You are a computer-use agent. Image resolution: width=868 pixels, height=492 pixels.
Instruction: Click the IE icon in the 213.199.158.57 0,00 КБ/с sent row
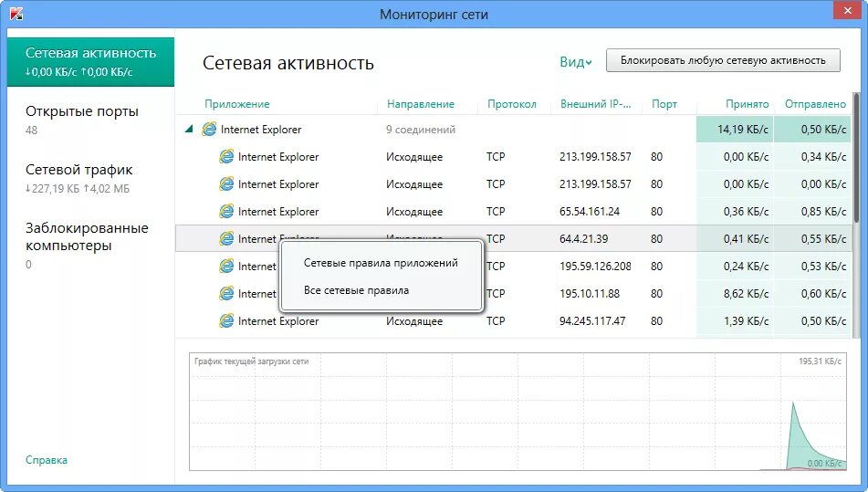[x=225, y=183]
